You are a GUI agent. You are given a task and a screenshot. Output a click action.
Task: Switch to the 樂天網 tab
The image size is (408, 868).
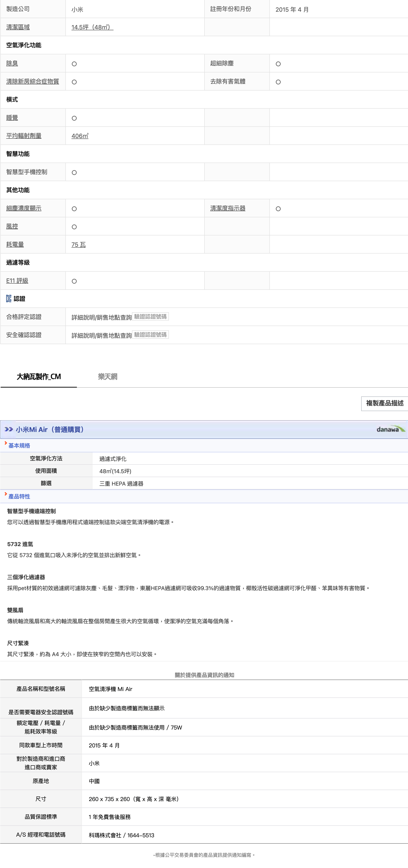[108, 377]
